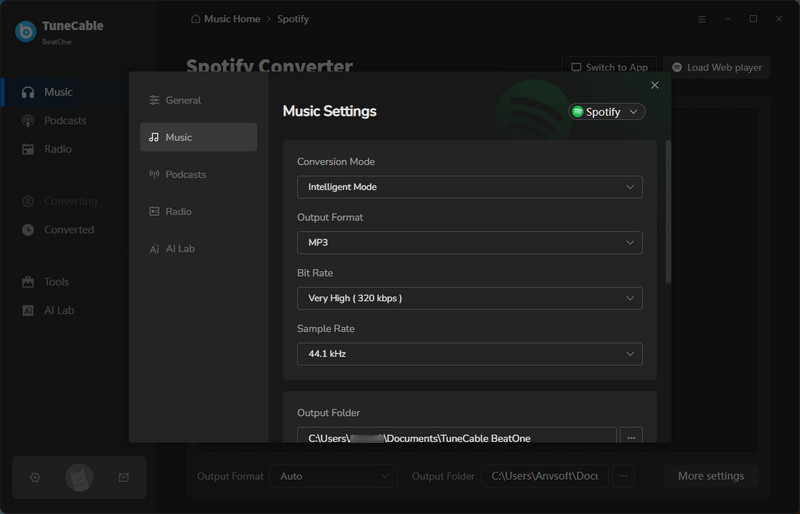Click the settings gear icon at bottom left
The height and width of the screenshot is (514, 800).
click(x=35, y=477)
